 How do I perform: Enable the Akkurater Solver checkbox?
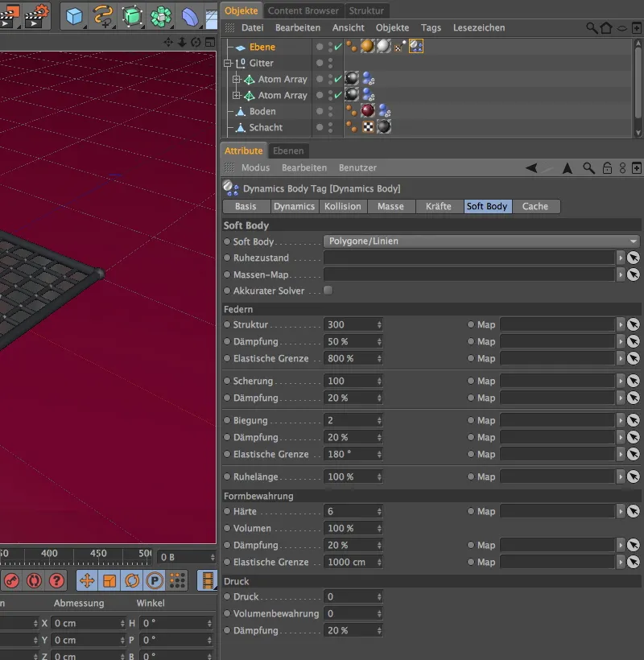[x=328, y=291]
